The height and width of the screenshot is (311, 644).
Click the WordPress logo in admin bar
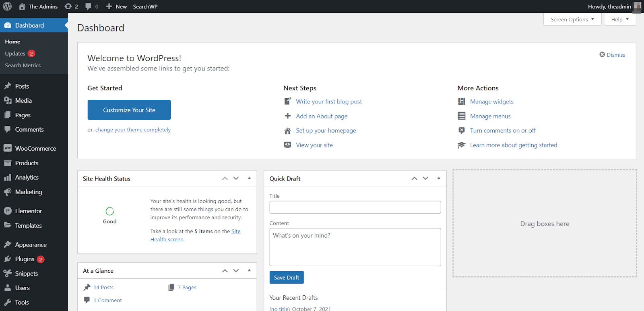coord(7,6)
